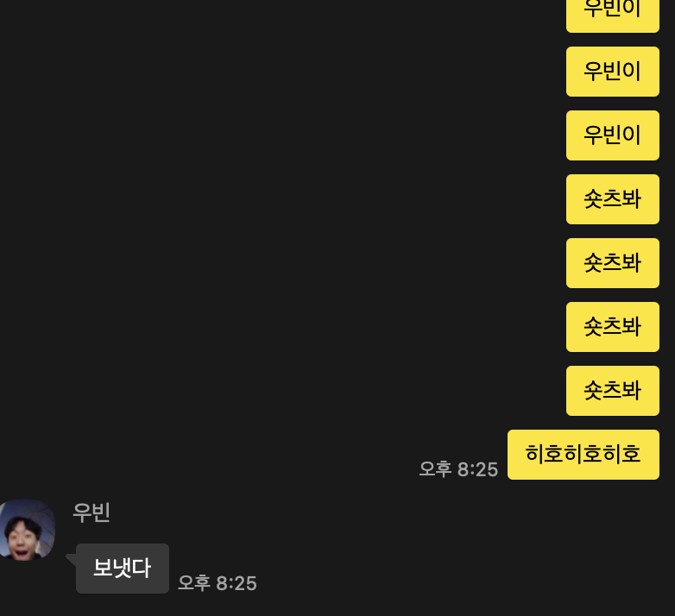Screen dimensions: 675x616
Task: Click timestamp 오후 8:25 beside 보냈다
Action: tap(218, 583)
